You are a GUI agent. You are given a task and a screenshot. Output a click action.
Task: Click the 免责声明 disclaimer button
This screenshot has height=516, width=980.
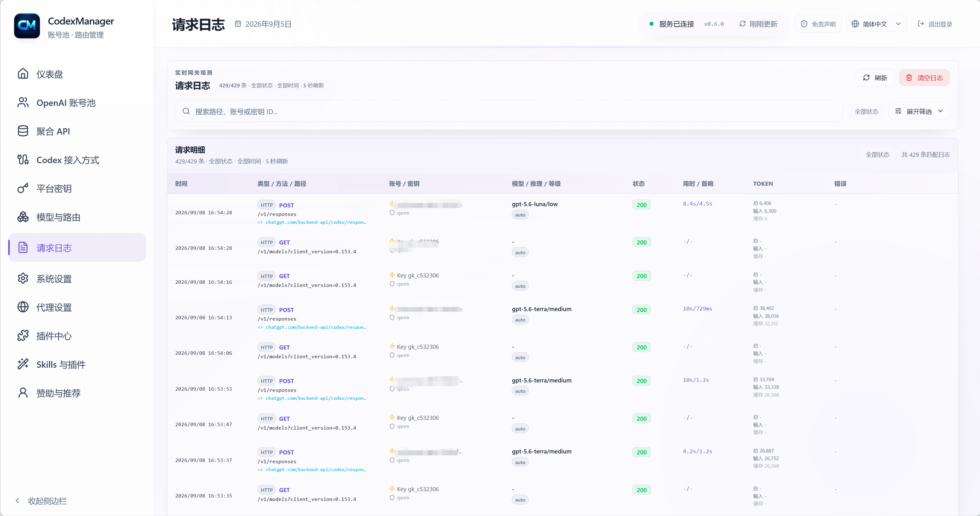pos(818,24)
